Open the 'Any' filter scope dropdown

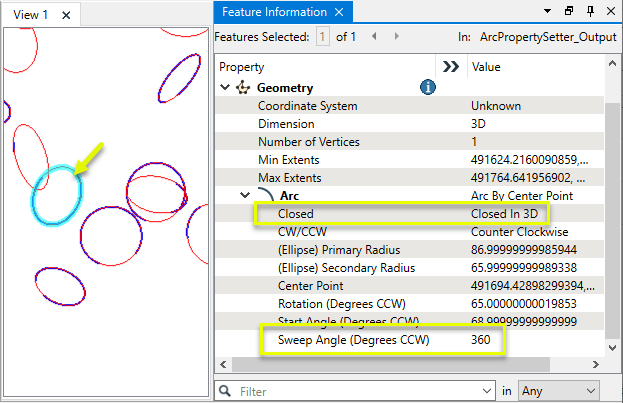[x=560, y=390]
